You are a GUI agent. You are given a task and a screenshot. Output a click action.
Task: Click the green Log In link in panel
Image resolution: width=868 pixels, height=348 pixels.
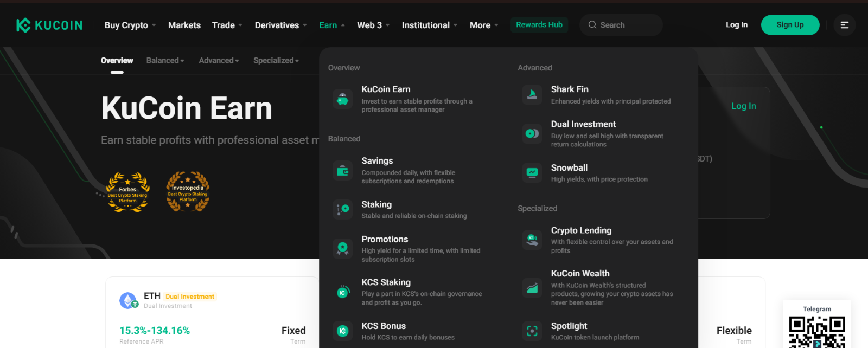744,106
